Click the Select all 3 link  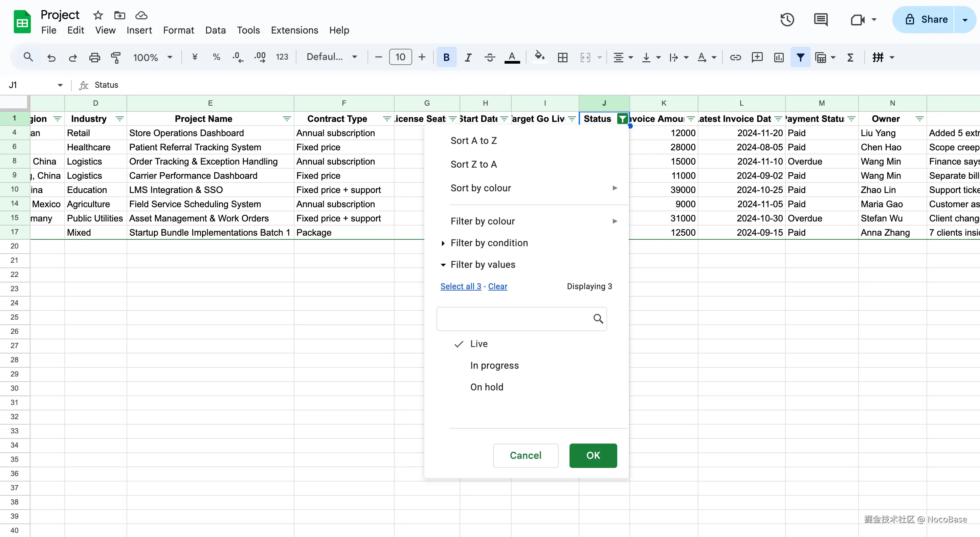coord(461,286)
